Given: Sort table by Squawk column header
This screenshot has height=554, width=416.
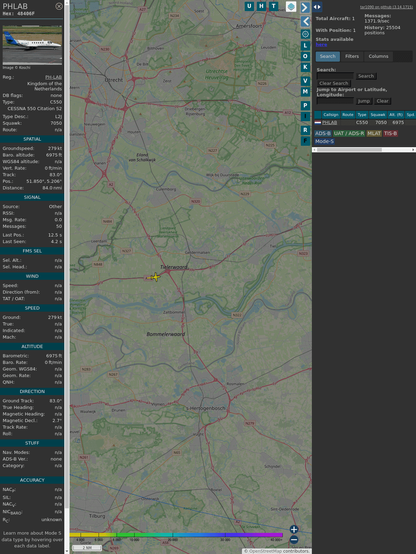Looking at the screenshot, I should click(377, 115).
